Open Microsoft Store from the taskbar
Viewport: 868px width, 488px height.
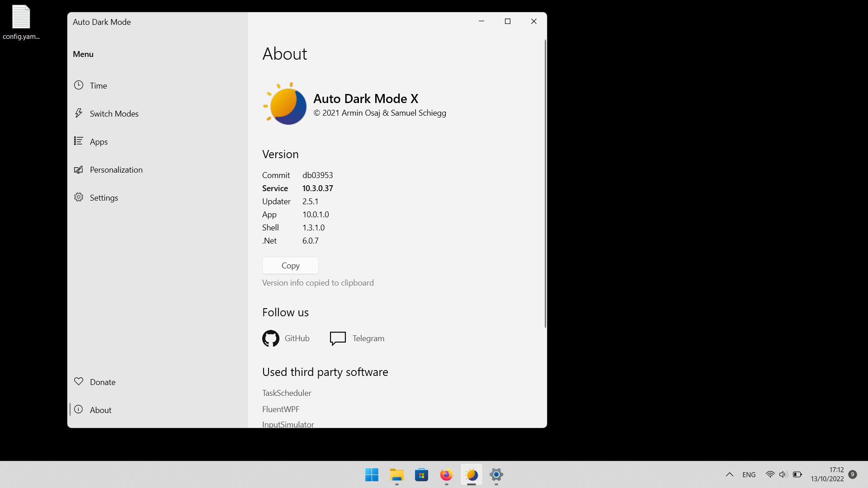pos(421,474)
